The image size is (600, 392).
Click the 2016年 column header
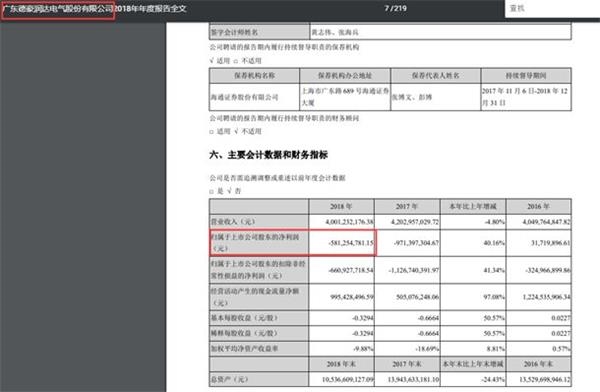tap(538, 207)
